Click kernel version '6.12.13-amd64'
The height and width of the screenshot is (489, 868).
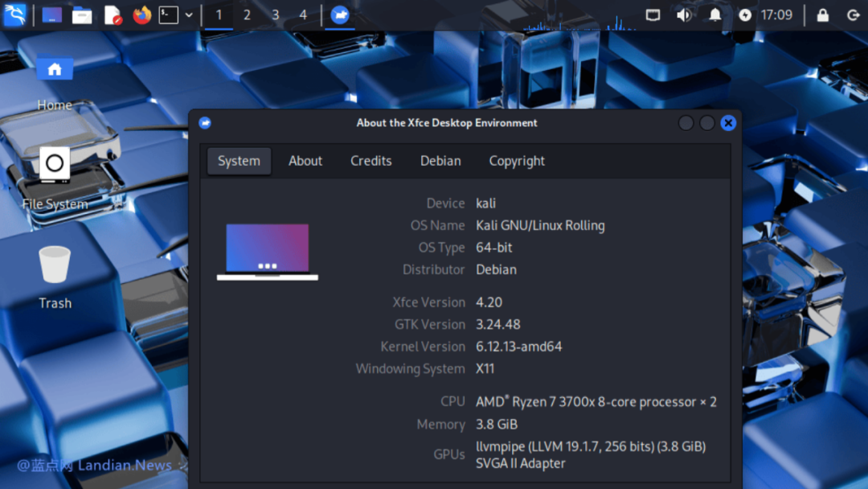point(518,347)
